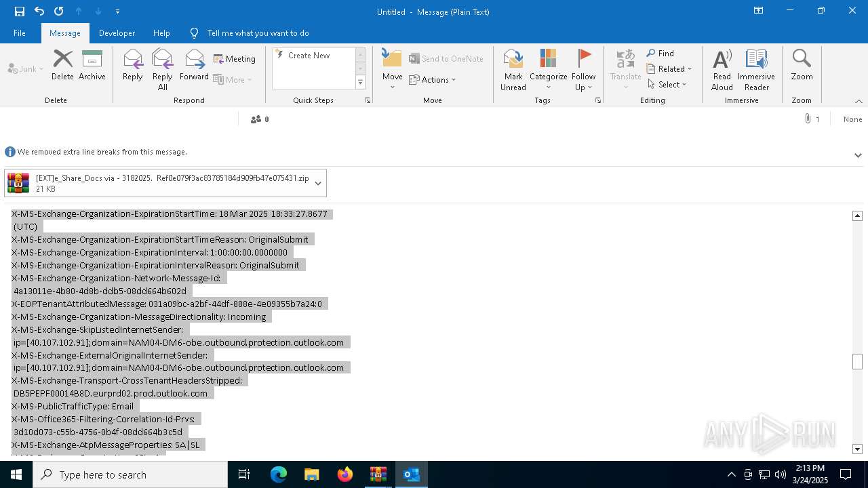868x488 pixels.
Task: Open the notification center
Action: 846,474
